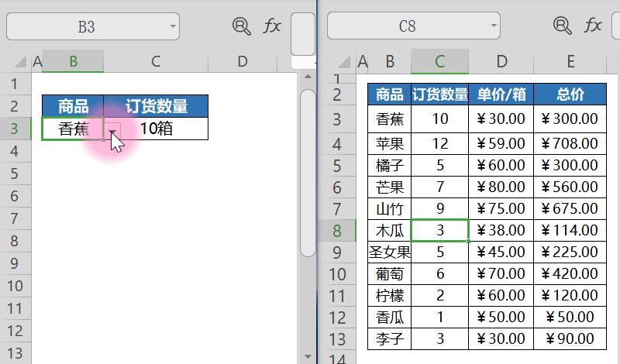Click the ¥90.00 total cell
Image resolution: width=620 pixels, height=364 pixels.
[x=570, y=339]
